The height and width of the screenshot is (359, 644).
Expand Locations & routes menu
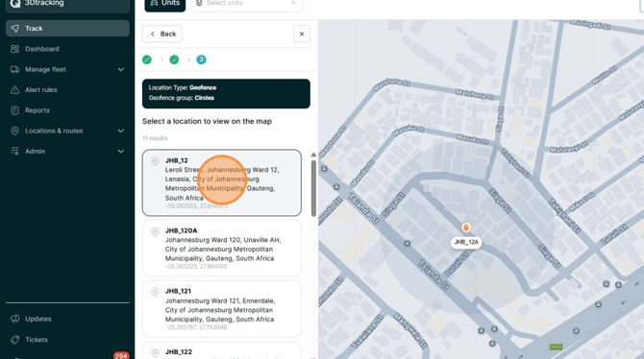67,131
